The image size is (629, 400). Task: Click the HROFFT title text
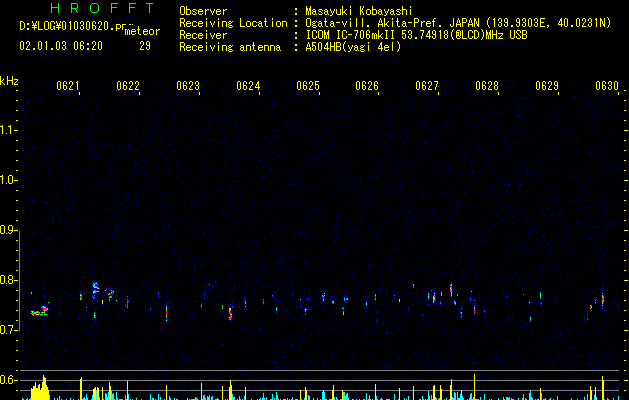(103, 8)
